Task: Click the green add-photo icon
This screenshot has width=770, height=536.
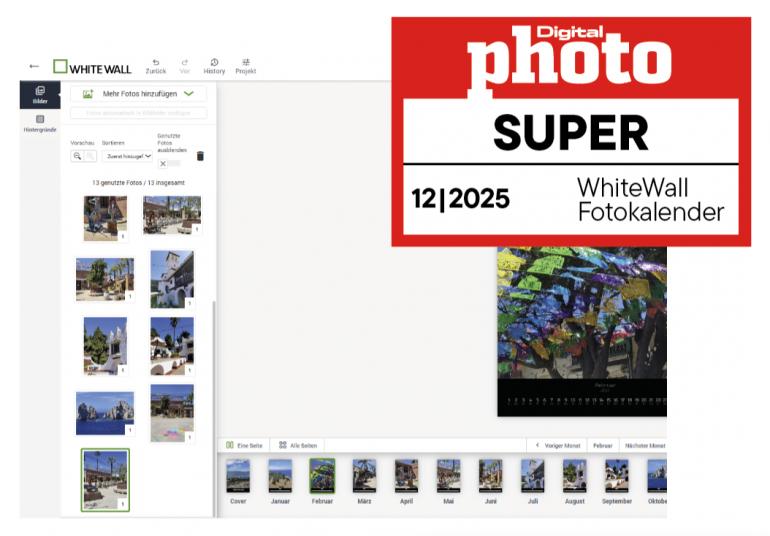Action: (x=88, y=94)
